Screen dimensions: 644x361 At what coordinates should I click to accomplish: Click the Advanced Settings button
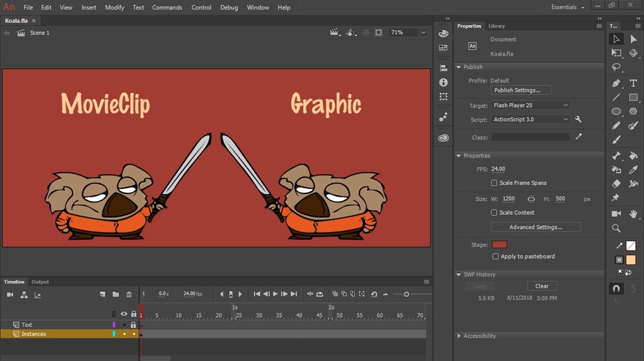pos(536,227)
